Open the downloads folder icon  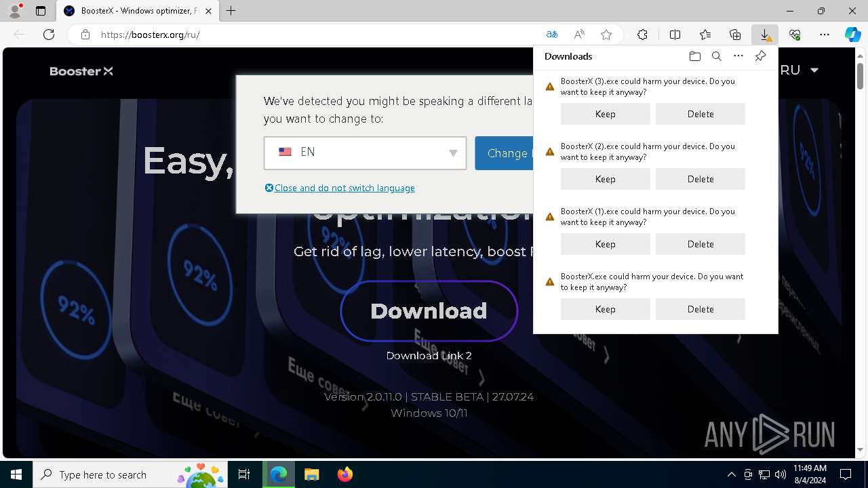pyautogui.click(x=694, y=56)
